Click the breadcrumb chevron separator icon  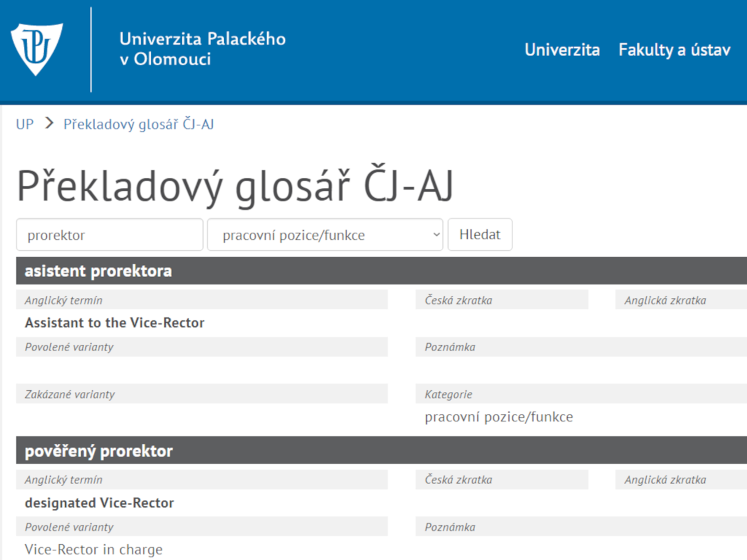click(x=49, y=124)
